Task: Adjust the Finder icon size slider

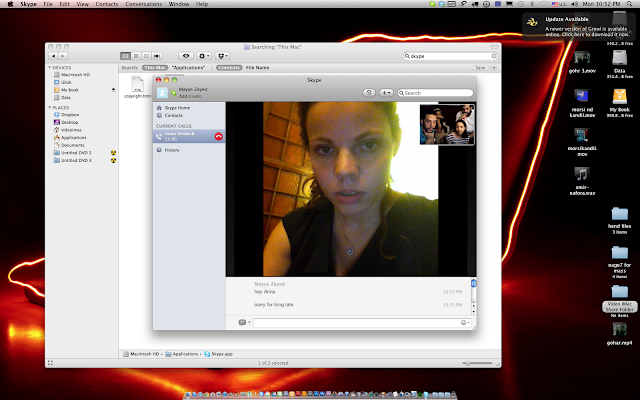Action: coord(477,363)
